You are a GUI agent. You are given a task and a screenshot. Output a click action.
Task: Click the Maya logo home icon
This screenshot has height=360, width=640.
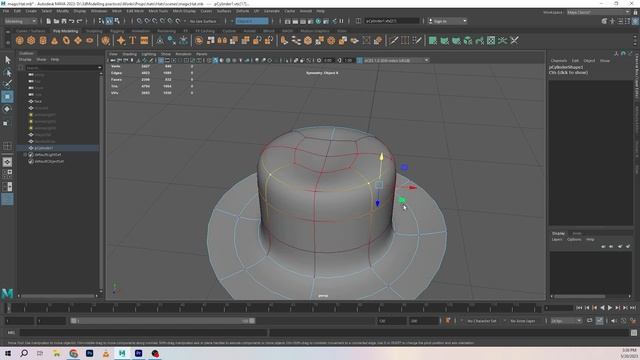tap(7, 293)
